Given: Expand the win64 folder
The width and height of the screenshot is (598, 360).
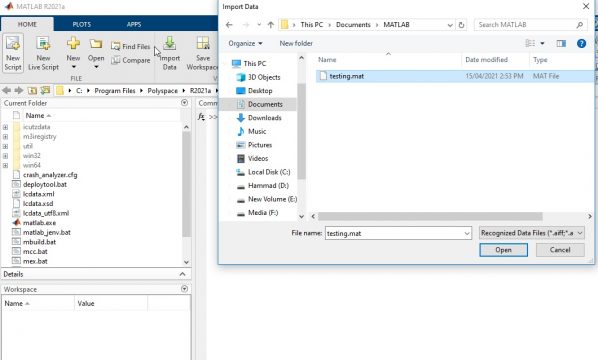Looking at the screenshot, I should 5,165.
